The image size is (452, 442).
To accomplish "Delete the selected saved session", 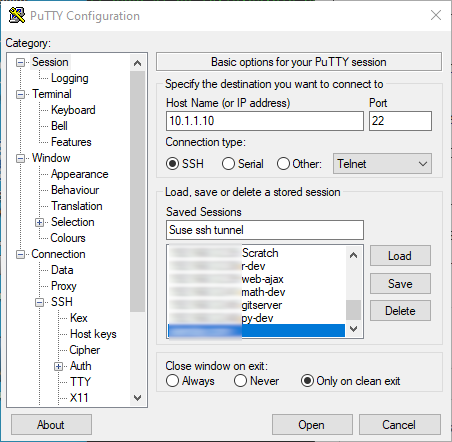I will tap(400, 311).
